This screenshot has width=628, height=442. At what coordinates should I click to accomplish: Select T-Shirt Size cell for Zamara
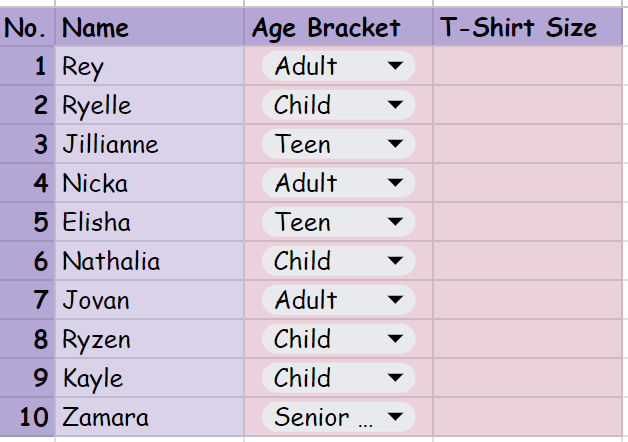click(528, 417)
